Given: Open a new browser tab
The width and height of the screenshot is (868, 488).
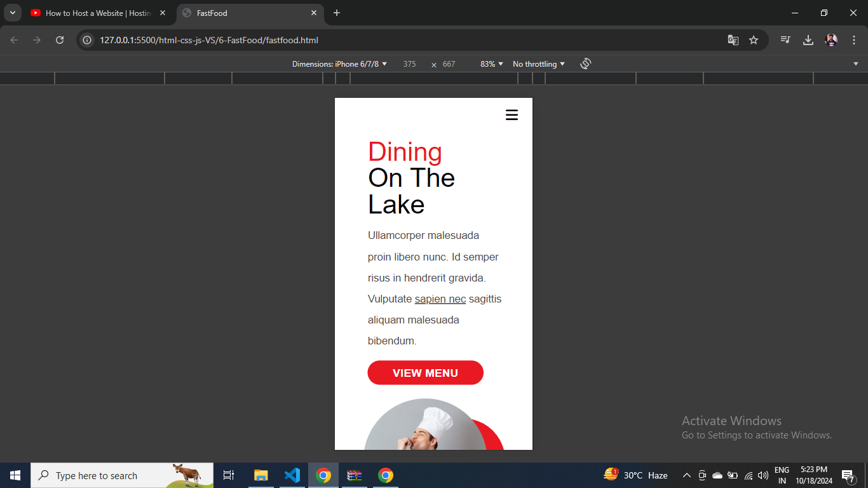Looking at the screenshot, I should coord(337,13).
